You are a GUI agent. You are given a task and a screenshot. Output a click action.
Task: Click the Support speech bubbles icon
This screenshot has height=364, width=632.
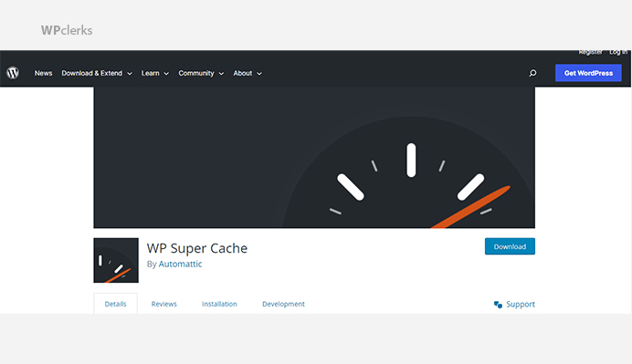(x=498, y=305)
